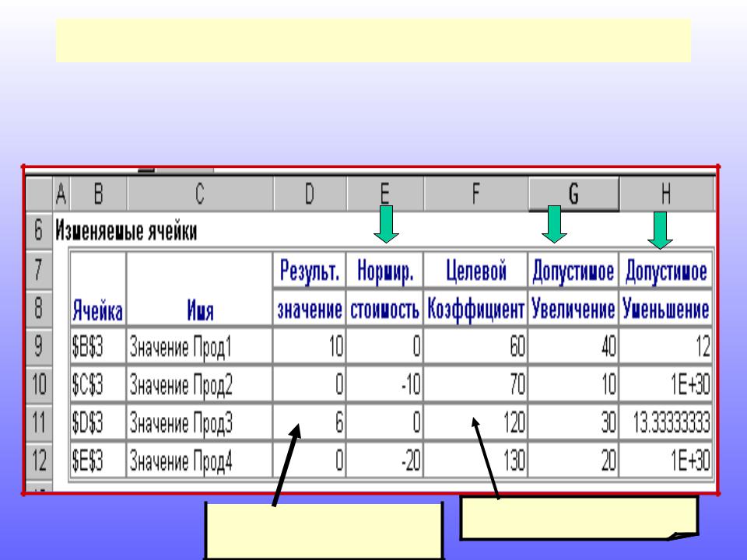
Task: Select objective coefficient 120 cell
Action: [x=475, y=422]
